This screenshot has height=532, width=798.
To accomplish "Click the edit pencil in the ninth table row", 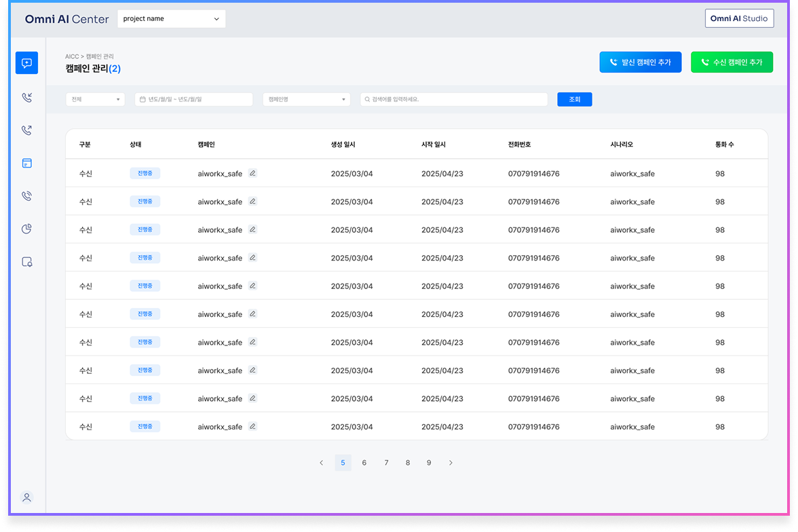I will tap(252, 398).
